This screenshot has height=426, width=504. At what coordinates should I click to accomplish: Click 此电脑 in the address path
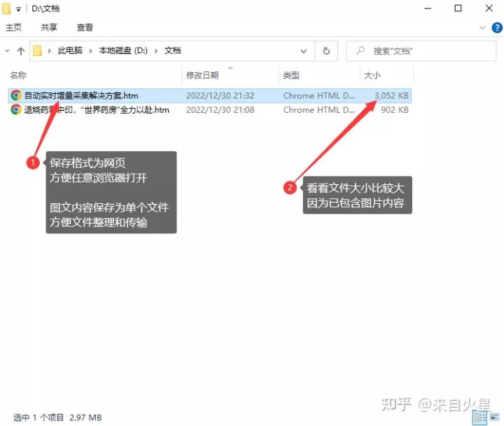tap(70, 50)
